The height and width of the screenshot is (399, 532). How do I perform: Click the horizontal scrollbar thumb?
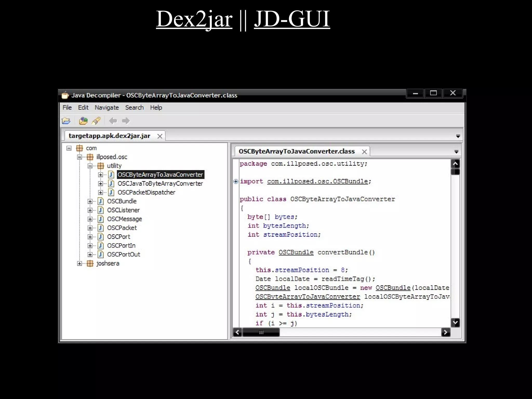[x=261, y=332]
